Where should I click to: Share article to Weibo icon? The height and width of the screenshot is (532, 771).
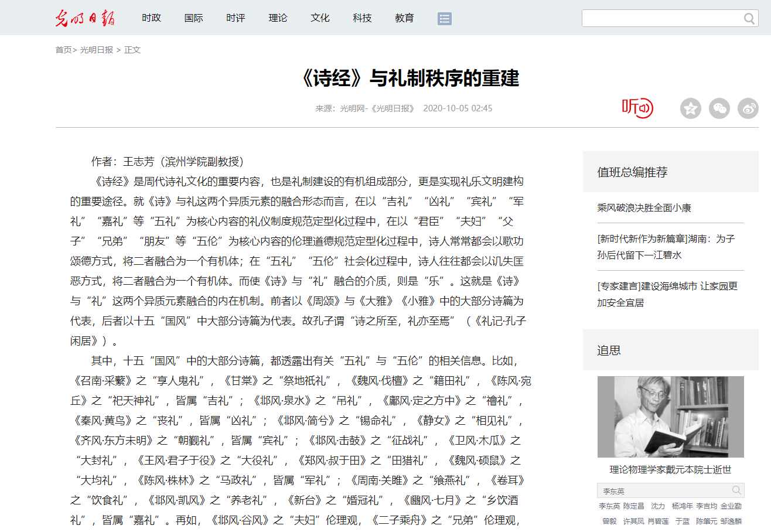pyautogui.click(x=748, y=108)
